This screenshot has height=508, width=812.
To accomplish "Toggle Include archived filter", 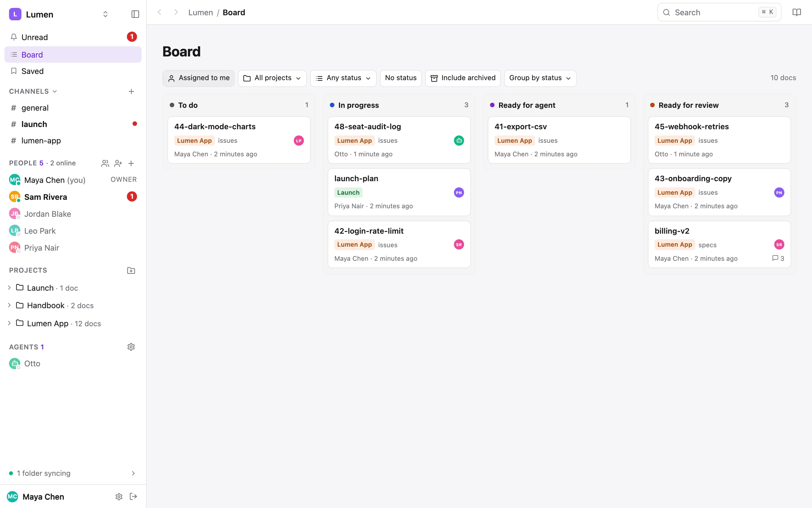I will coord(463,78).
